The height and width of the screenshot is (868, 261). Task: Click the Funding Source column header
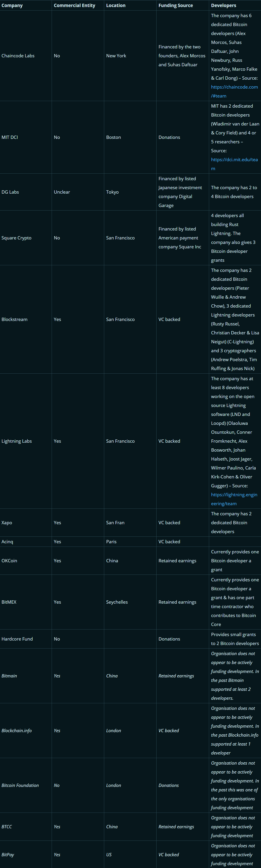pyautogui.click(x=176, y=5)
